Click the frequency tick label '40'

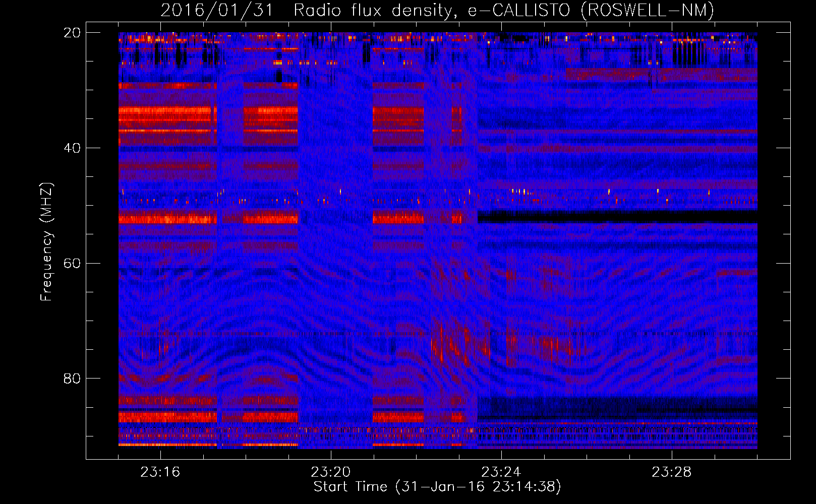click(72, 148)
